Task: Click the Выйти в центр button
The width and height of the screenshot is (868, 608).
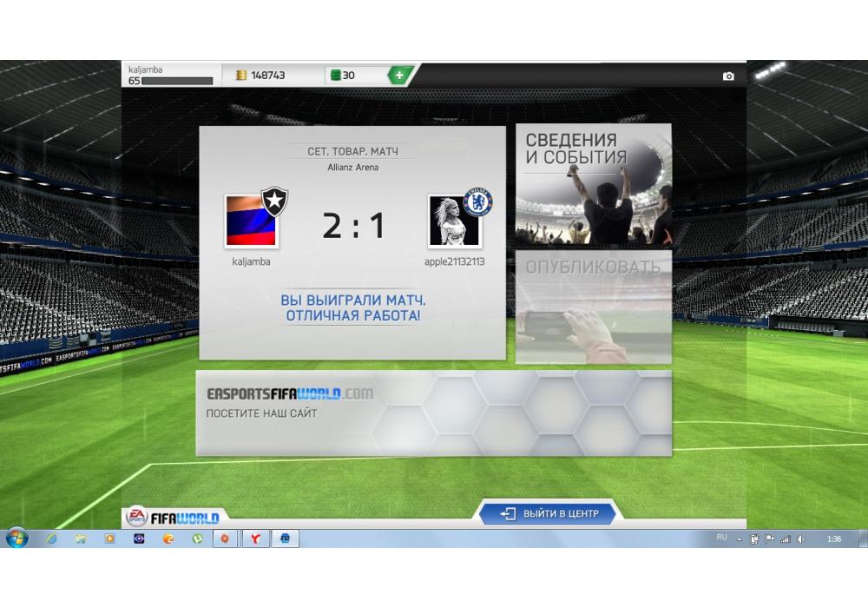Action: (548, 513)
